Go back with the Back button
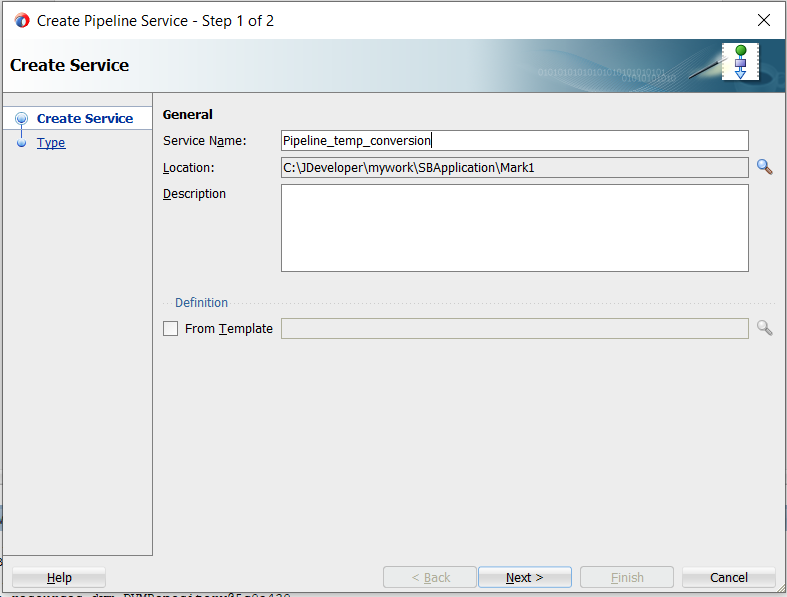The width and height of the screenshot is (787, 597). tap(430, 577)
